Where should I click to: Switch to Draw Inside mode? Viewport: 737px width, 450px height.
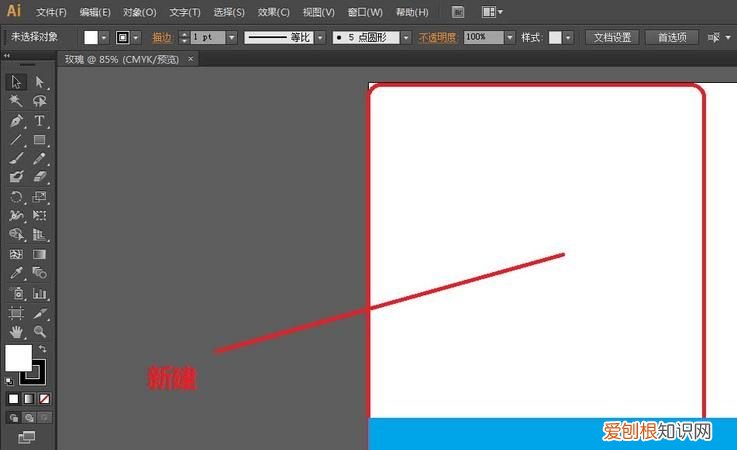[44, 418]
